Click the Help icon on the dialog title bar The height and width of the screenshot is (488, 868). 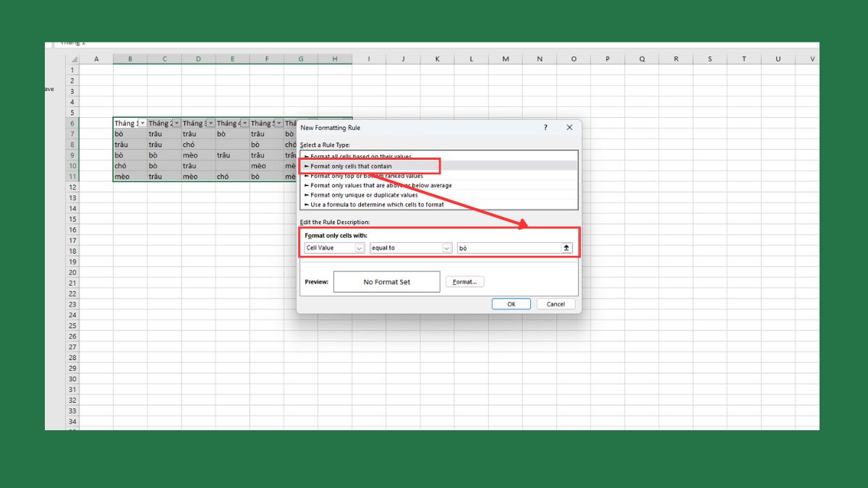point(545,127)
